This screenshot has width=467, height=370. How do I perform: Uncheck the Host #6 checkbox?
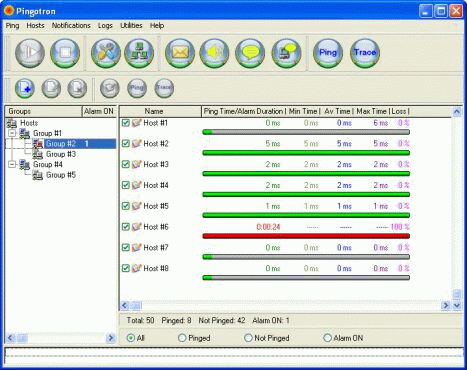click(126, 227)
